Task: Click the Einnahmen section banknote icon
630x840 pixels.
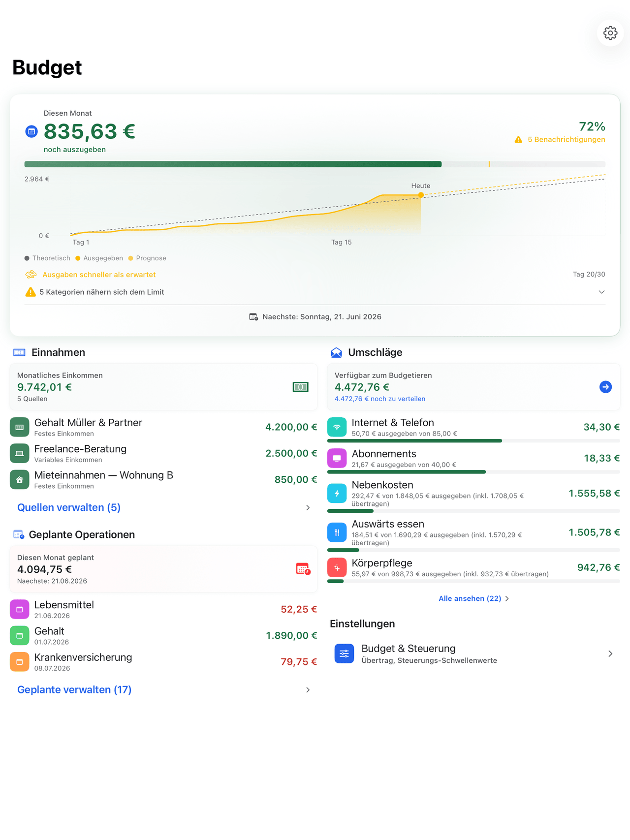Action: tap(19, 352)
